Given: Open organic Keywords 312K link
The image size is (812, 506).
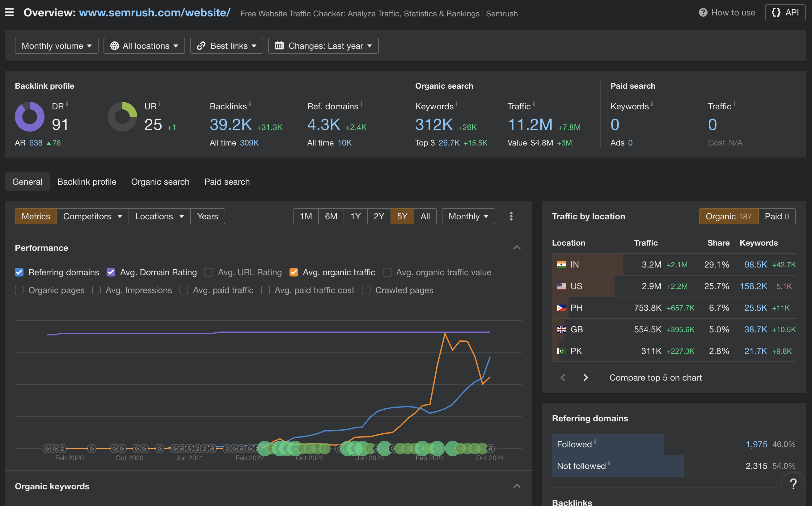Looking at the screenshot, I should (434, 124).
